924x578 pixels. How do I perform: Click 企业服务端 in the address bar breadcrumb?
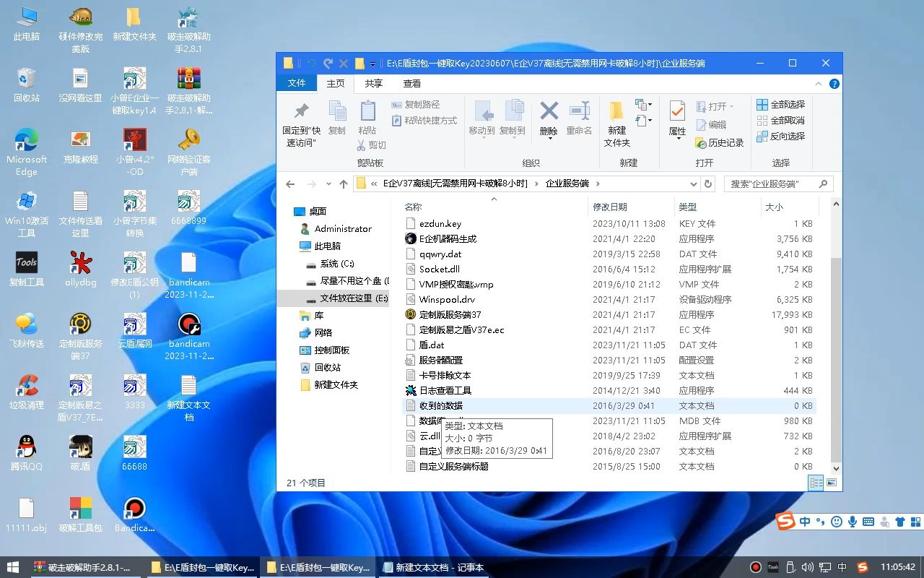(x=567, y=184)
